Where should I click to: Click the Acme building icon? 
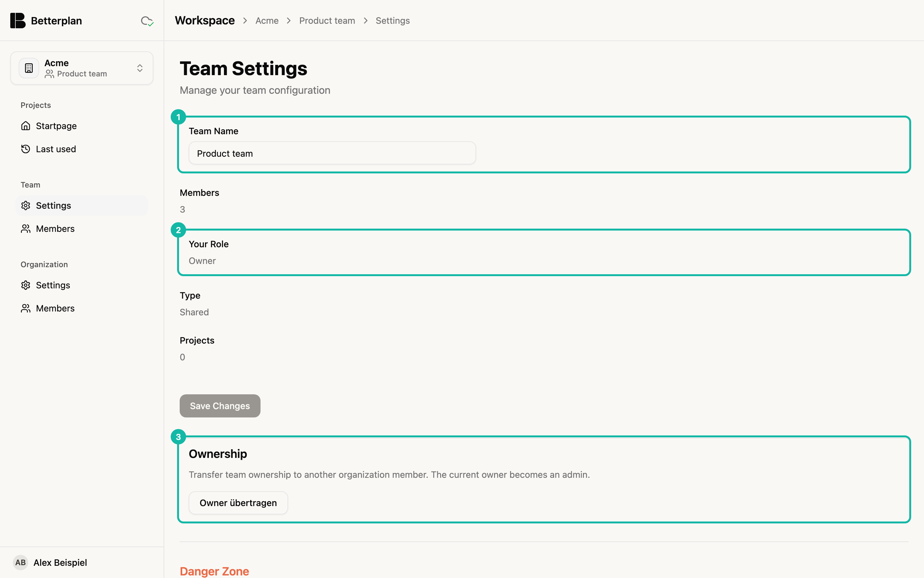29,68
